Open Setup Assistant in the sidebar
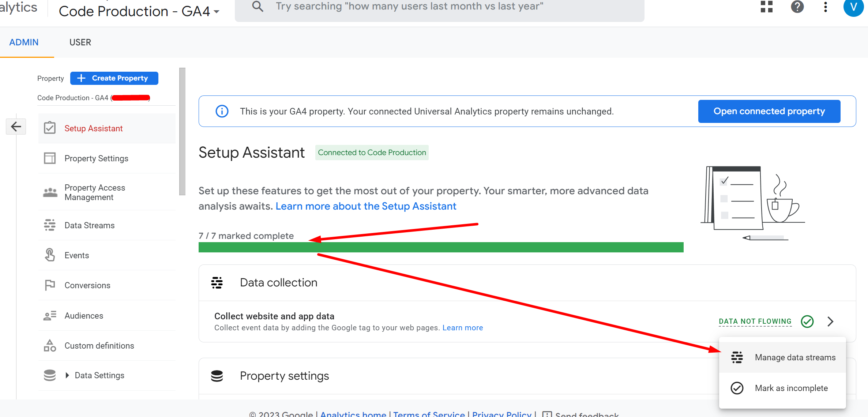The image size is (868, 417). [107, 128]
